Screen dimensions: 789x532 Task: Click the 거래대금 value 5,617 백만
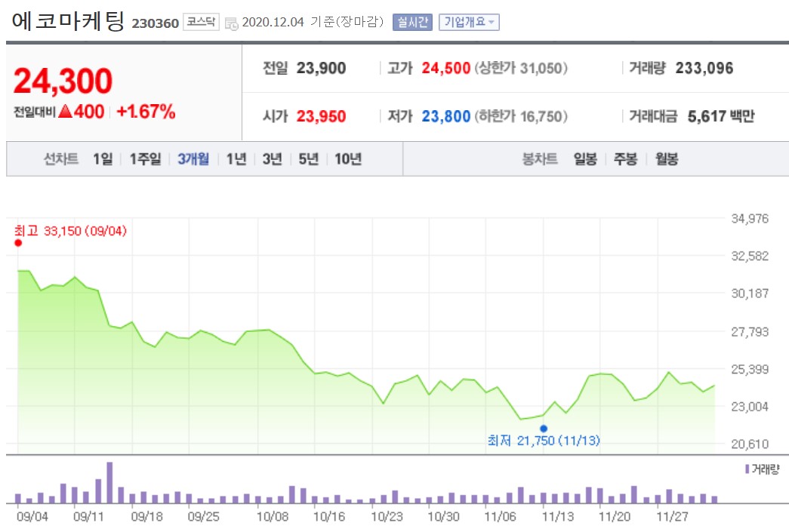coord(721,116)
